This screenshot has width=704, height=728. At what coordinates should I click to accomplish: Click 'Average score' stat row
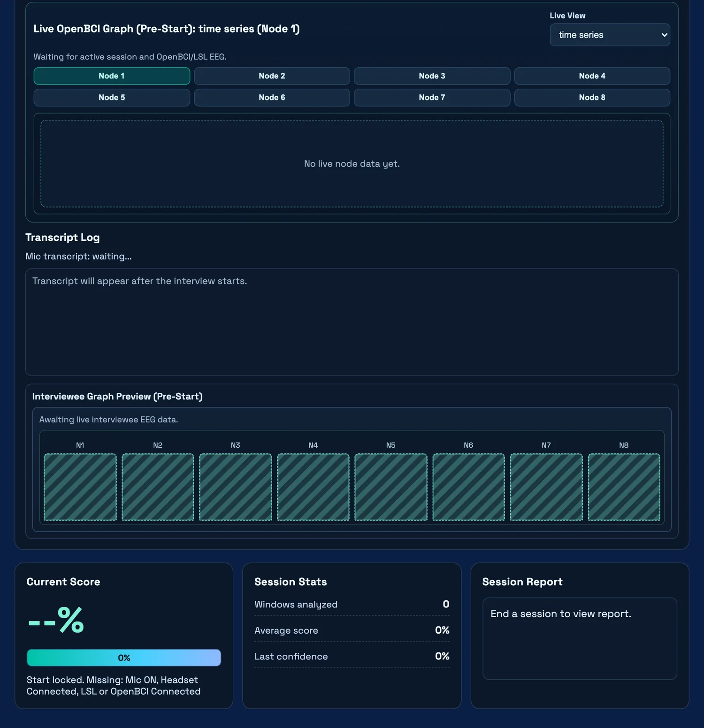[352, 630]
